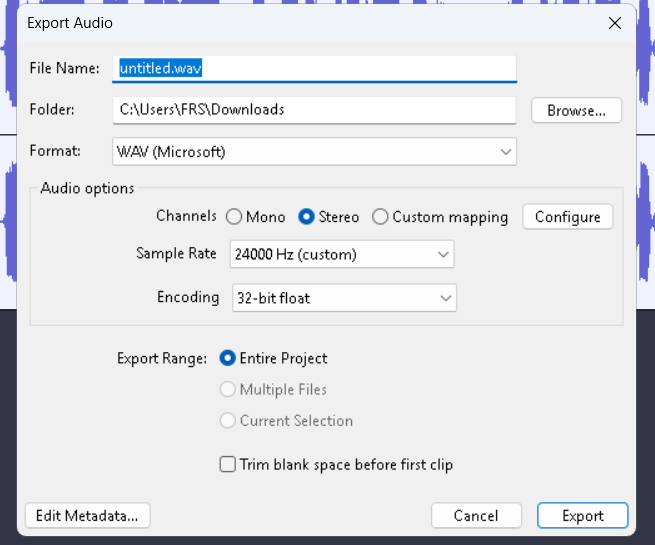Click the File Name input field
Viewport: 655px width, 545px height.
point(315,69)
